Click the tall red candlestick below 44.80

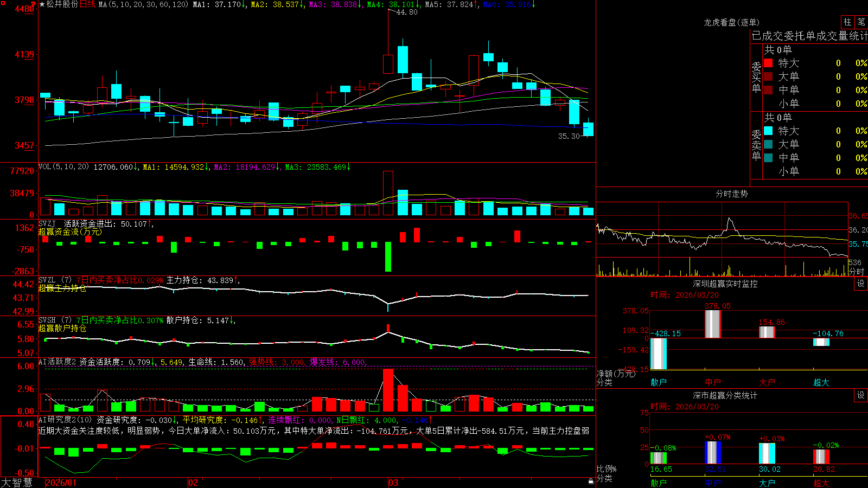click(388, 64)
